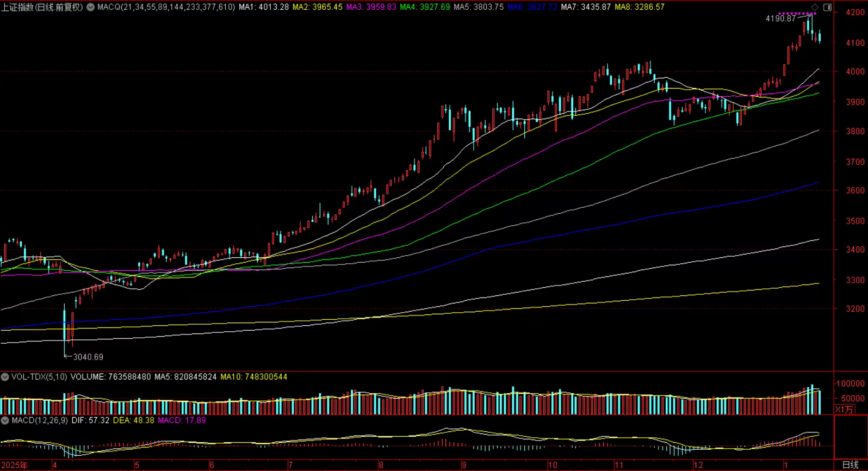Click the 3400 price axis label

pyautogui.click(x=855, y=250)
